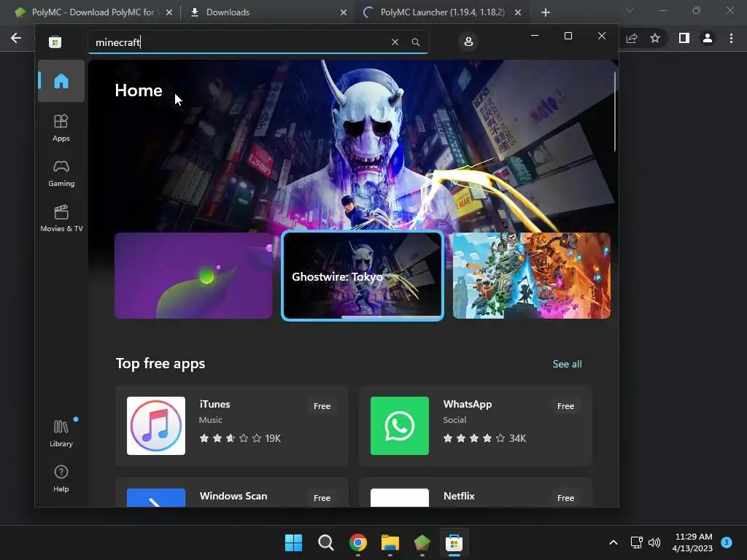Click the browser back arrow
The width and height of the screenshot is (747, 560).
[16, 38]
